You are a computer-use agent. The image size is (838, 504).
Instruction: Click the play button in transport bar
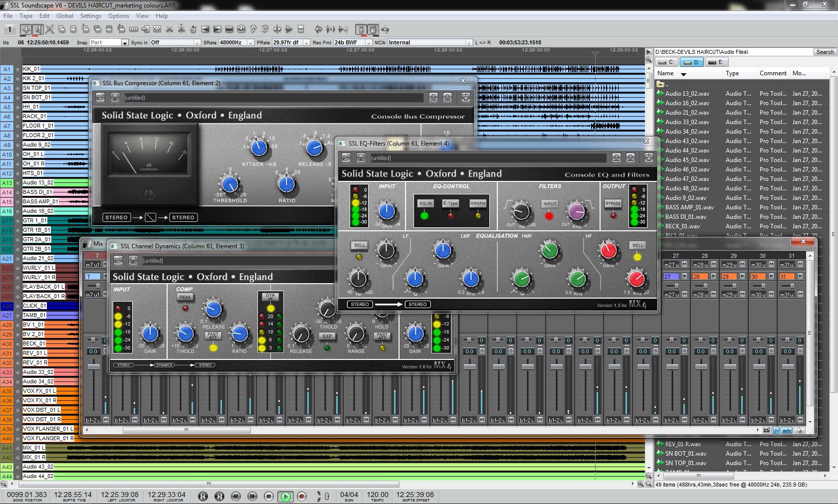pyautogui.click(x=285, y=496)
